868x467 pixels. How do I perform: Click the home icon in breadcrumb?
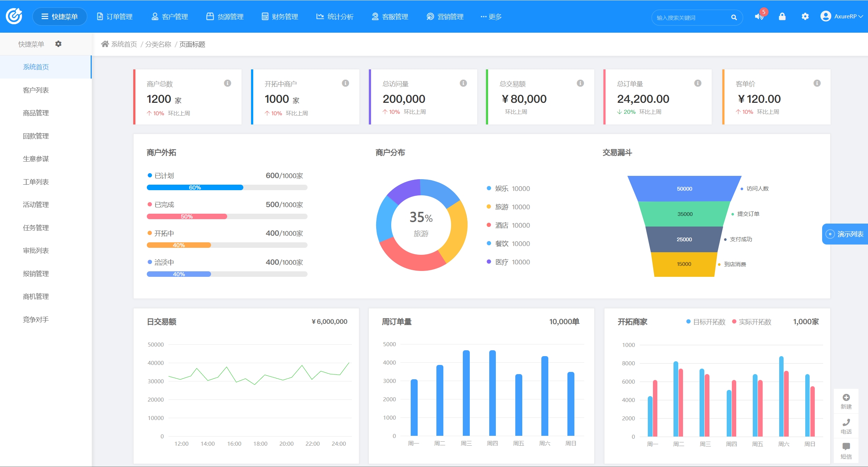click(x=105, y=44)
